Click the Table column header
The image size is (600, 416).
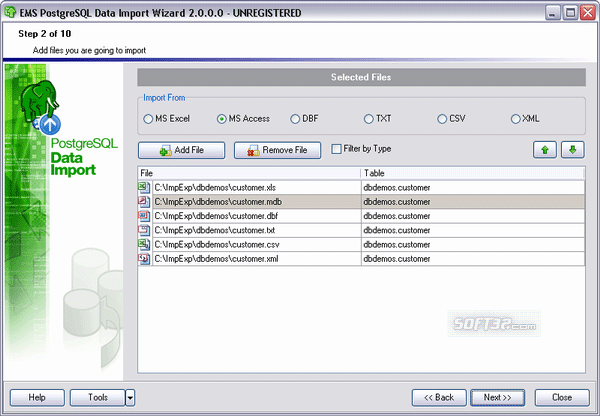[473, 173]
